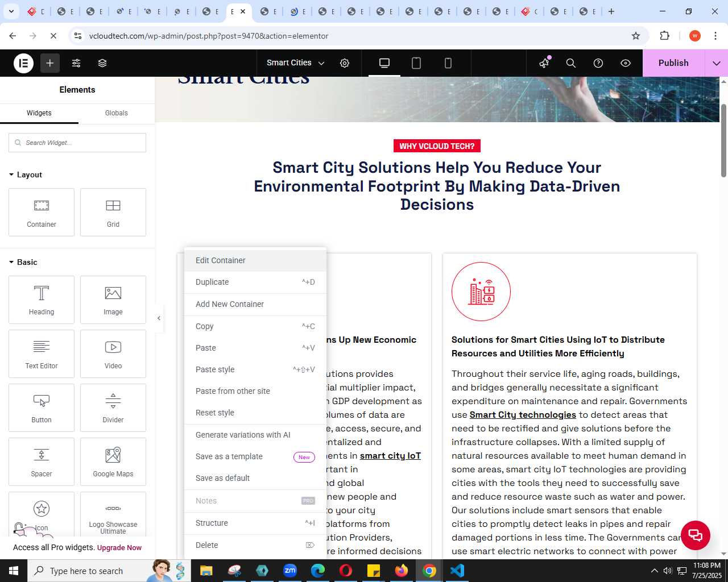Choose Edit Container from context menu

click(255, 260)
